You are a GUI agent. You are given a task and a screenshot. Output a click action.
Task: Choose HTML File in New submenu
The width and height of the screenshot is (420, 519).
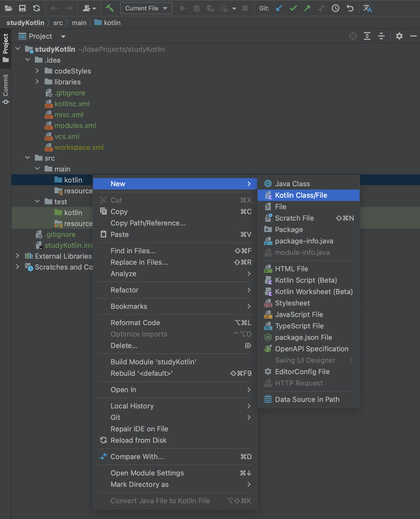pyautogui.click(x=308, y=269)
